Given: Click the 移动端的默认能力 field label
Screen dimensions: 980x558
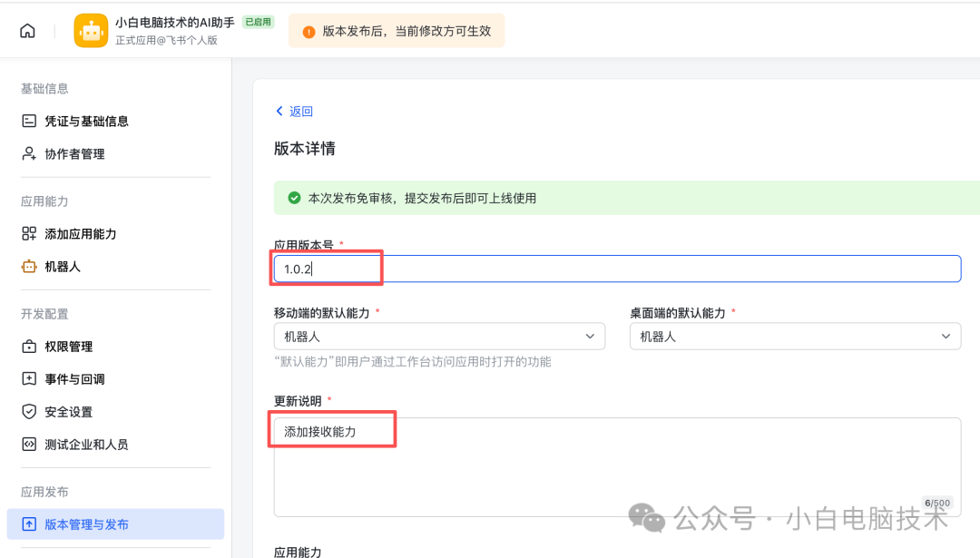Looking at the screenshot, I should tap(322, 313).
